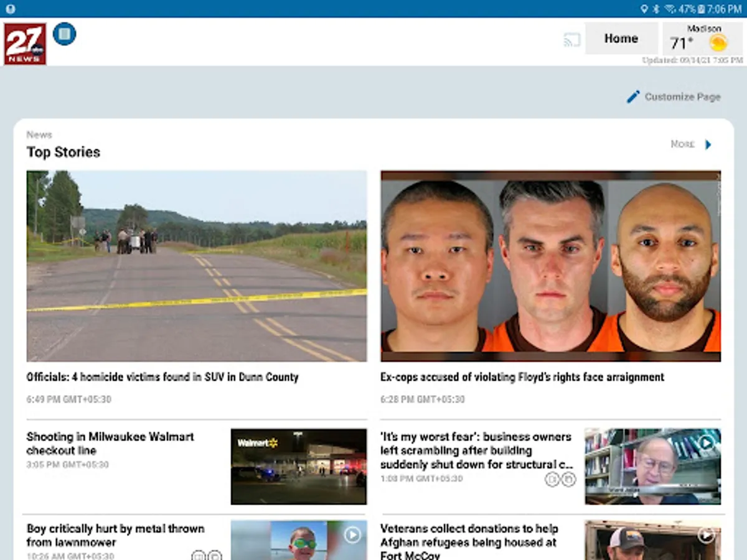Viewport: 747px width, 560px height.
Task: Tap the 6:49 PM GMT+05:30 timestamp
Action: [68, 399]
